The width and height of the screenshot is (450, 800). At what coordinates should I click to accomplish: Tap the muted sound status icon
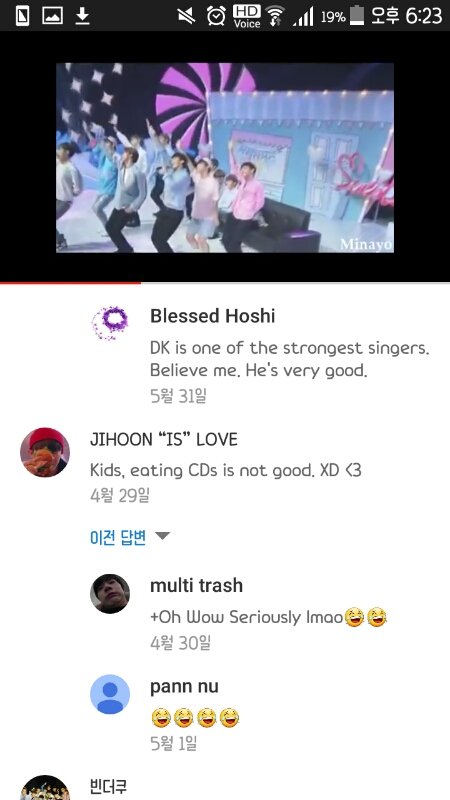click(x=187, y=16)
